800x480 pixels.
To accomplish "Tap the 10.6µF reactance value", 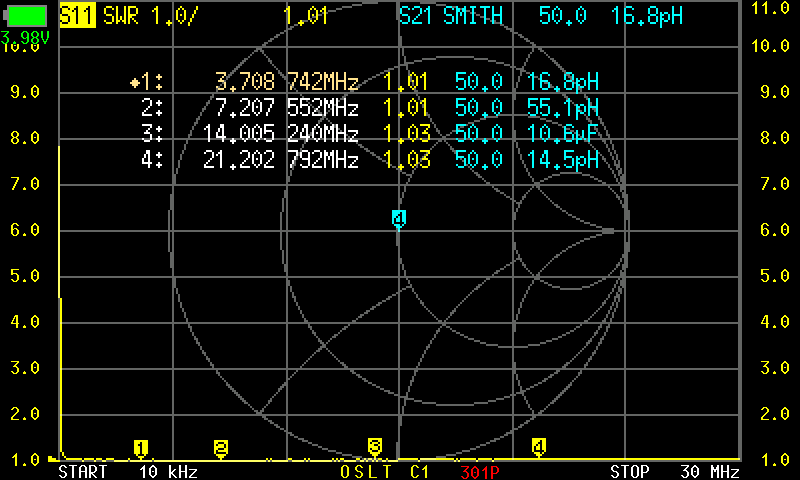I will (x=563, y=134).
